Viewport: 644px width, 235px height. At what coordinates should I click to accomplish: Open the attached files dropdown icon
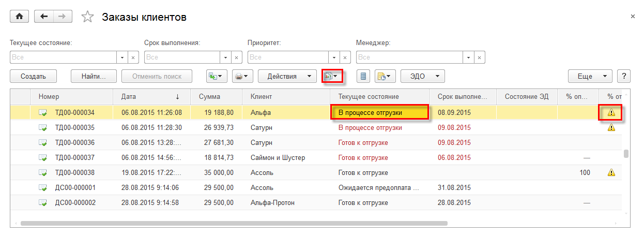click(x=385, y=76)
